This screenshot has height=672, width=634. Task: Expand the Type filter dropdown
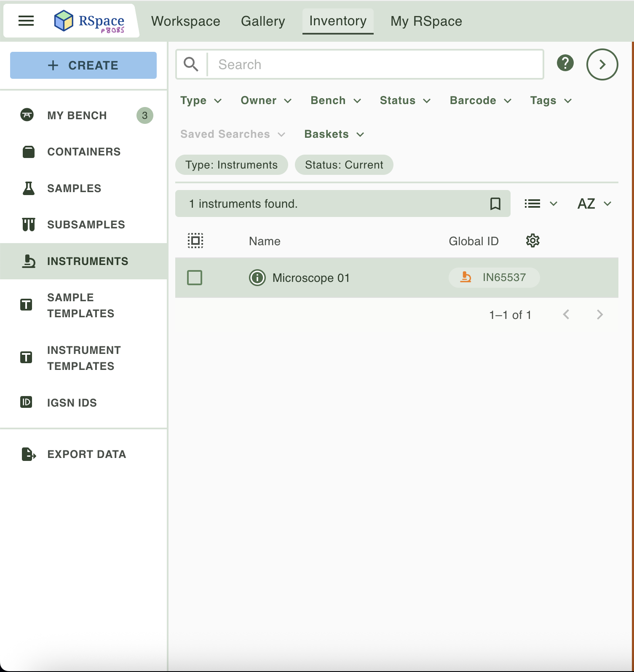click(x=201, y=101)
